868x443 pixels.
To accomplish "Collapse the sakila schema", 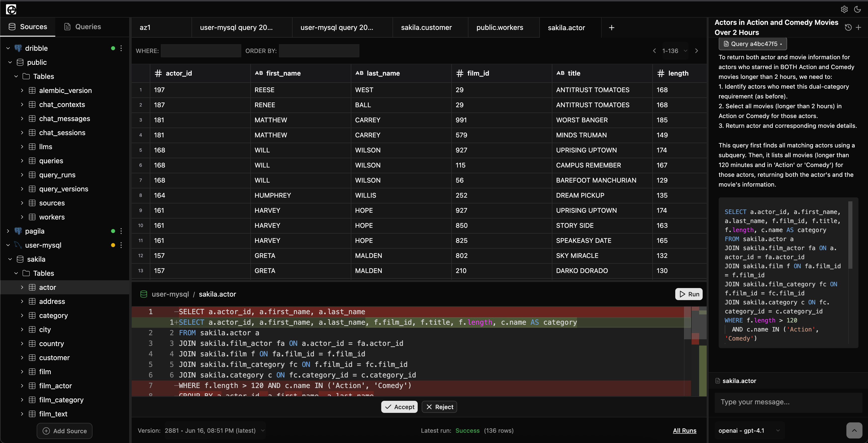I will (10, 259).
